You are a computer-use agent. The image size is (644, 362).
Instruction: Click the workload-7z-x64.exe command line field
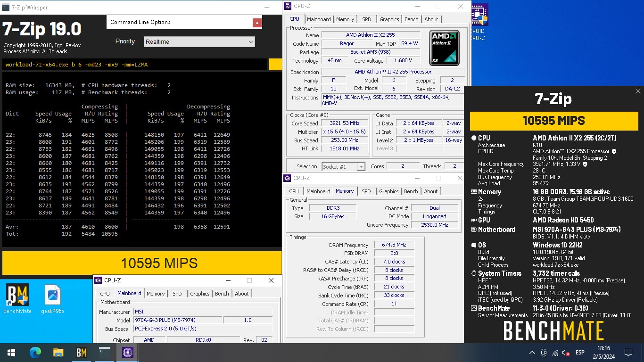135,65
